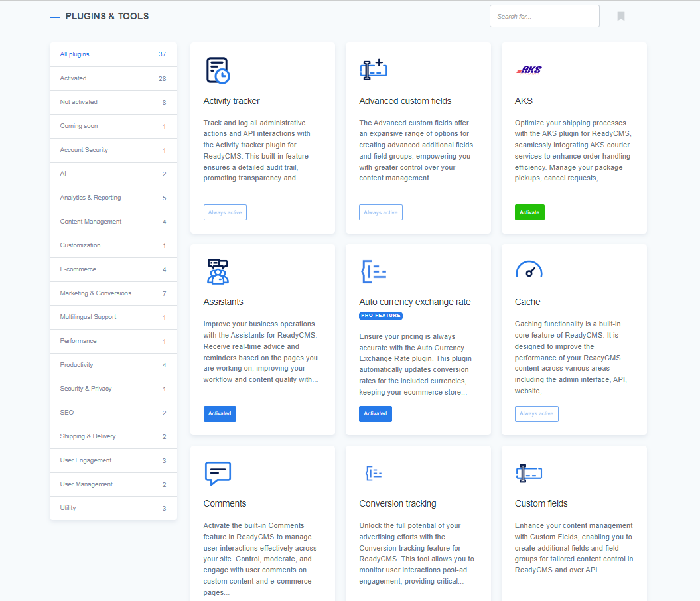This screenshot has width=700, height=601.
Task: Open Account Security category
Action: pyautogui.click(x=113, y=150)
